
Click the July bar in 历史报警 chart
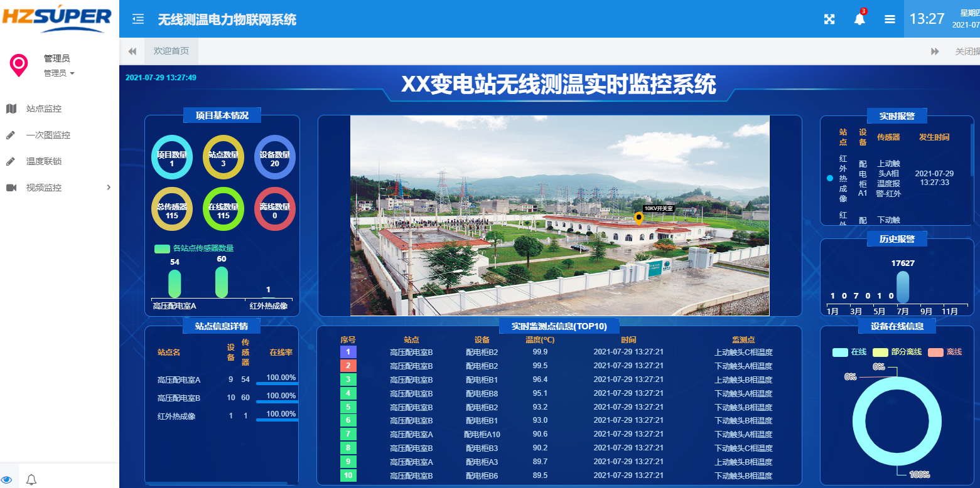point(903,287)
